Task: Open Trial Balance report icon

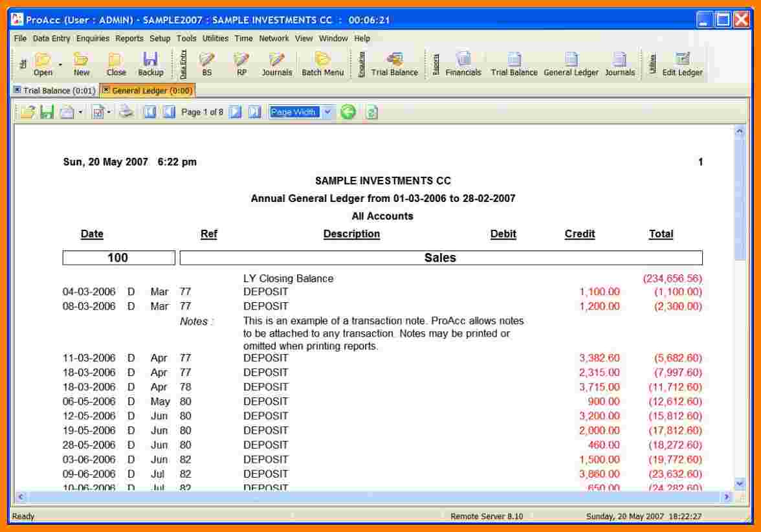Action: 514,64
